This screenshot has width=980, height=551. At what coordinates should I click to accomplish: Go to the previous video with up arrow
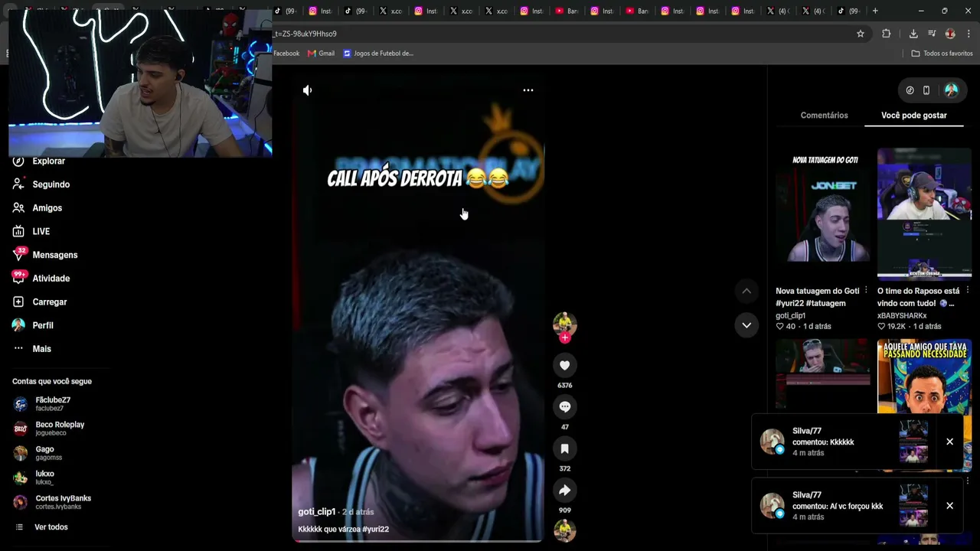(746, 291)
